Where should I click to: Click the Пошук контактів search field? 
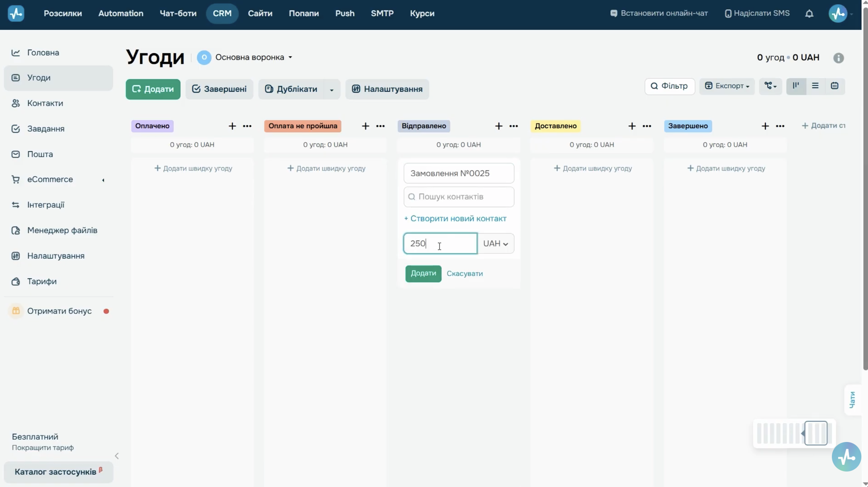[459, 197]
